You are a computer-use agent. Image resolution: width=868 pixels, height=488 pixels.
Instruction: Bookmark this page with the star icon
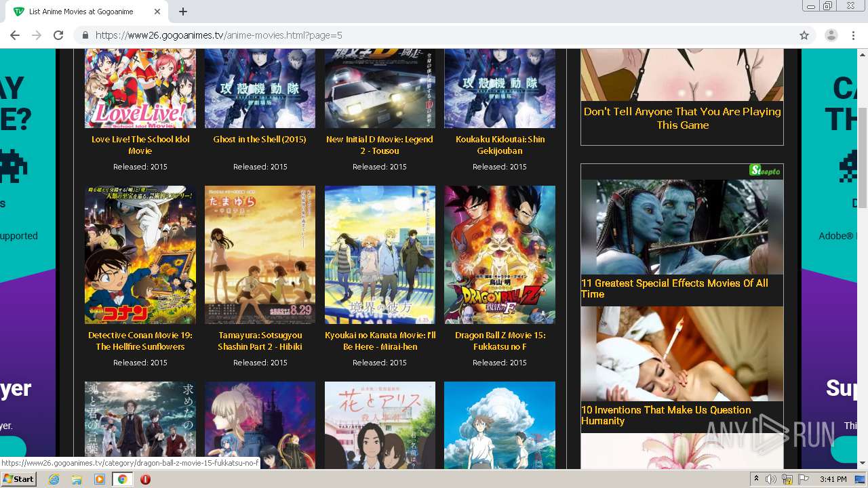click(804, 35)
